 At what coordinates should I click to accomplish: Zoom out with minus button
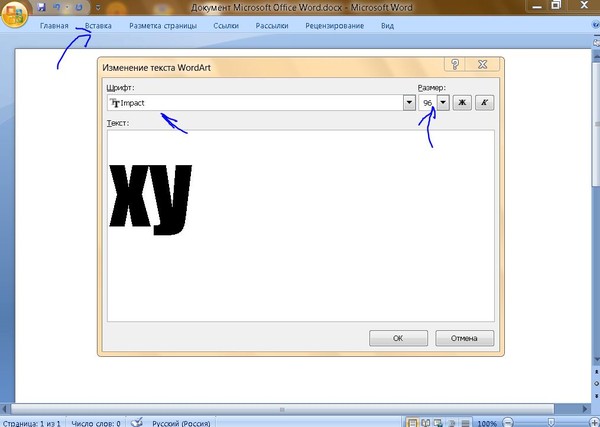(x=507, y=423)
